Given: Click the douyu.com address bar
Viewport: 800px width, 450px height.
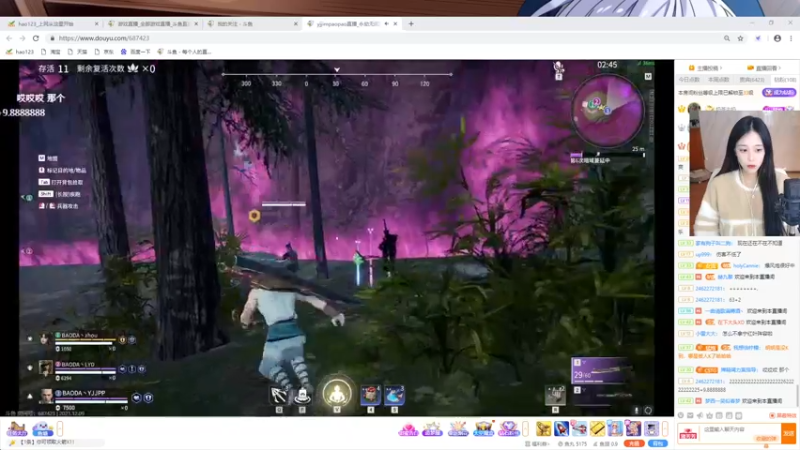Looking at the screenshot, I should (x=383, y=38).
